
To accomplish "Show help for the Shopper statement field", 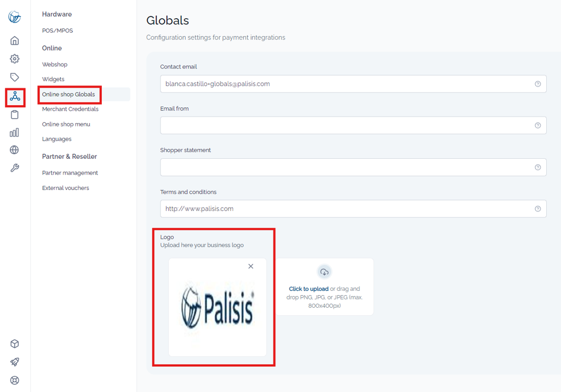I will 538,168.
